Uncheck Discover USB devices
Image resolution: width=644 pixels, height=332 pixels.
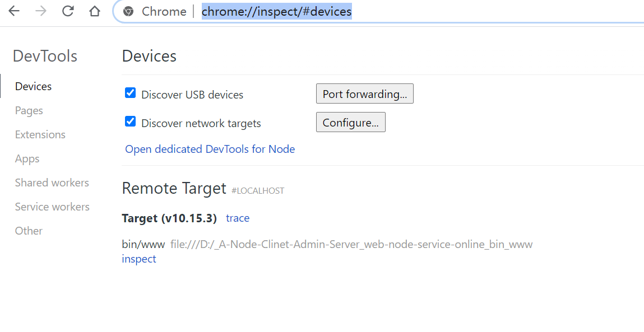coord(130,93)
